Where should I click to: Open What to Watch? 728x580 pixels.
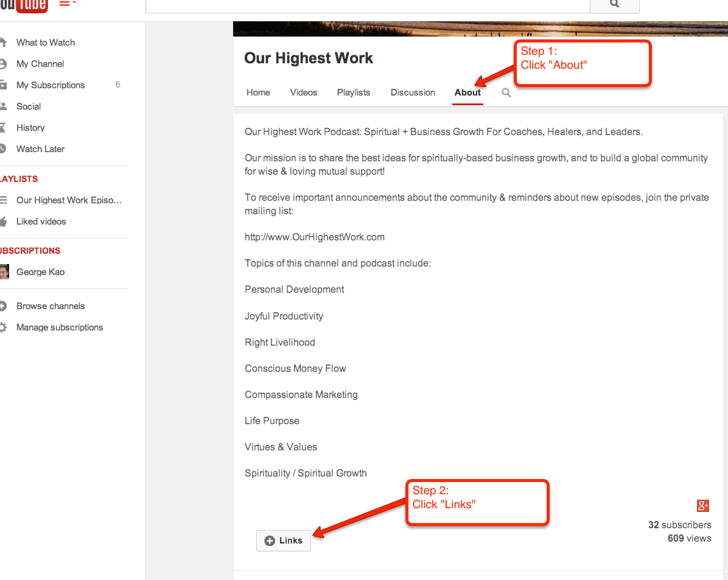46,42
